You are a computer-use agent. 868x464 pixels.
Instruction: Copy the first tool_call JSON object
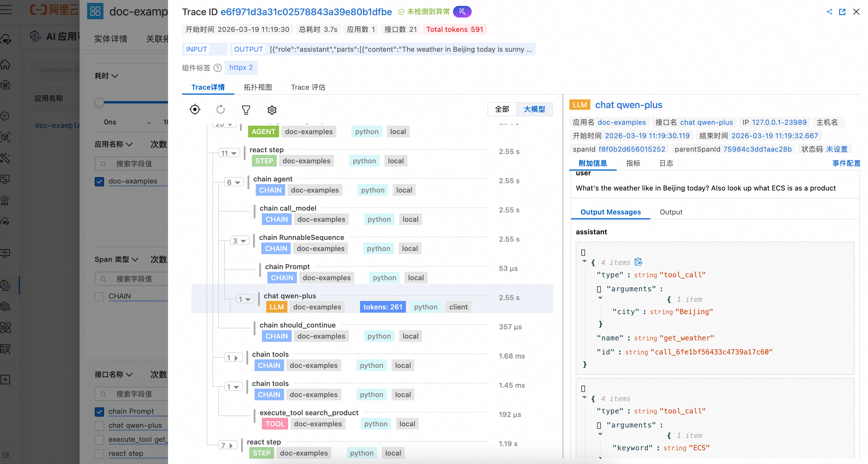click(x=638, y=262)
